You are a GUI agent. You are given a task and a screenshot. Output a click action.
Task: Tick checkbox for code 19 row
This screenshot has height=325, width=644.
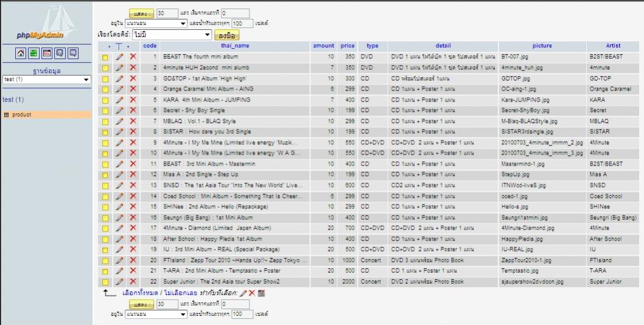pos(105,250)
